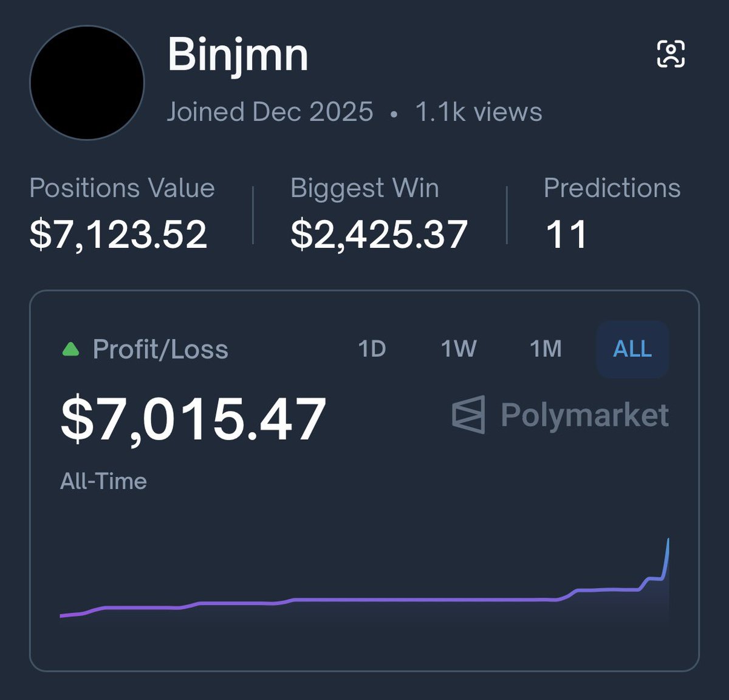
Task: Choose the 1M time range tab
Action: point(546,349)
